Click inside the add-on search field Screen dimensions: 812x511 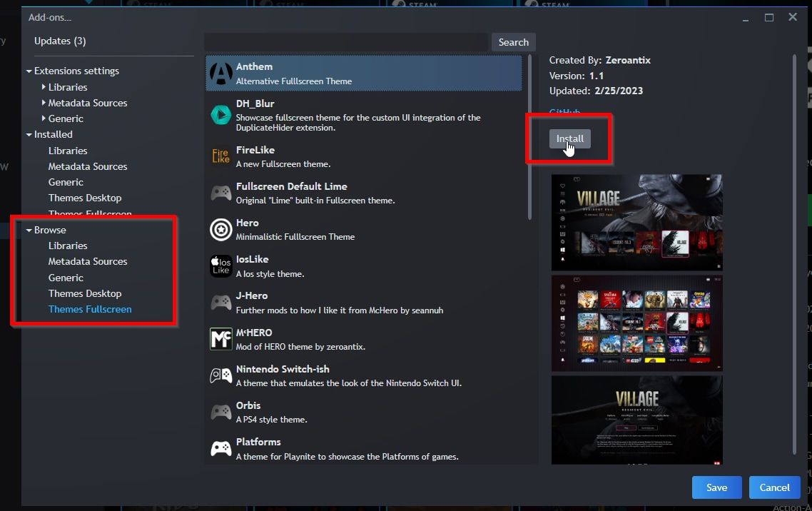pos(342,41)
